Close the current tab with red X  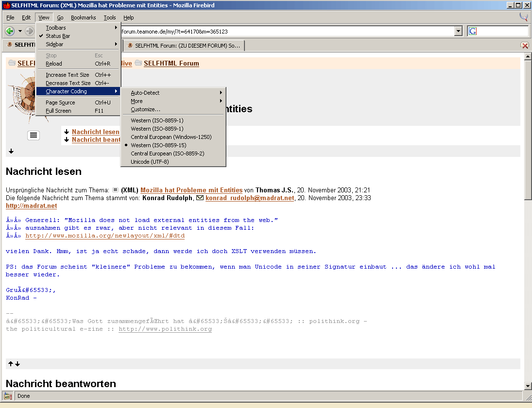pos(525,45)
